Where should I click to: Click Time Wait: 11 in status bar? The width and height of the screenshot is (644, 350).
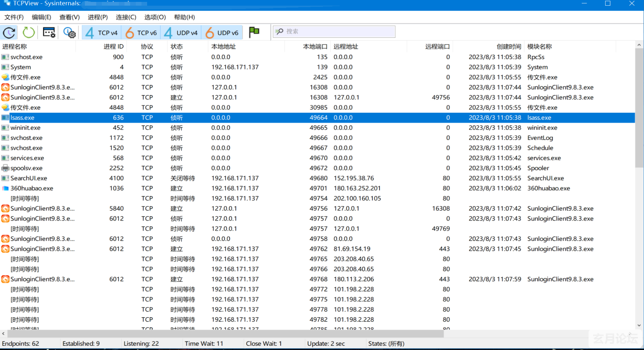click(x=204, y=344)
